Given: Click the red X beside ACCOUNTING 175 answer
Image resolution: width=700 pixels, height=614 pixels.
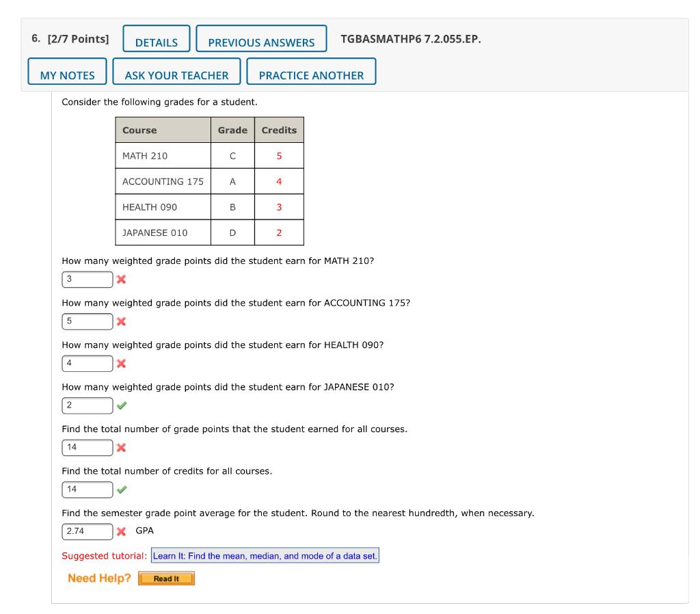Looking at the screenshot, I should (x=121, y=321).
